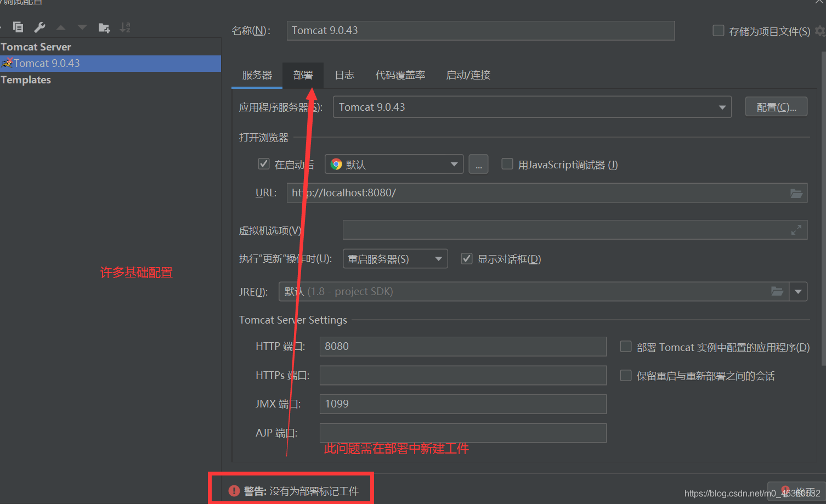Click the warning text 没有为部署标记工件
Viewport: 826px width, 504px height.
coord(314,491)
